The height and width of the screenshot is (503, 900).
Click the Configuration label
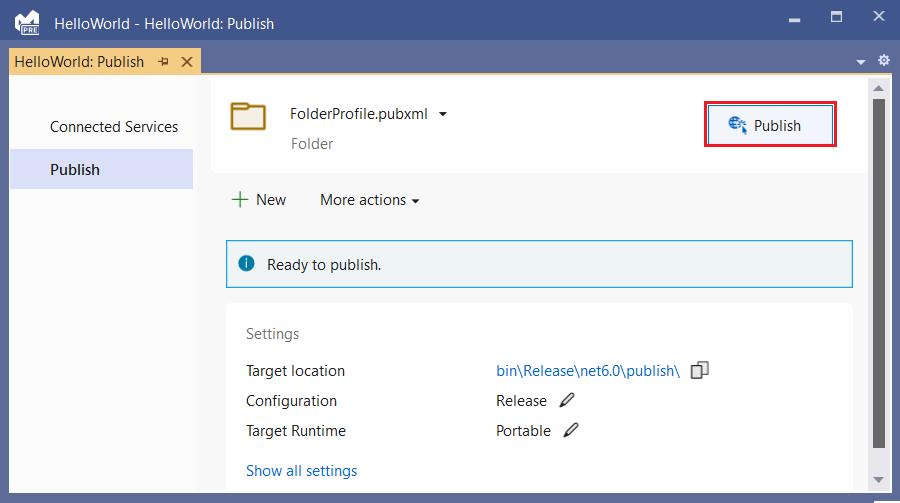point(291,401)
